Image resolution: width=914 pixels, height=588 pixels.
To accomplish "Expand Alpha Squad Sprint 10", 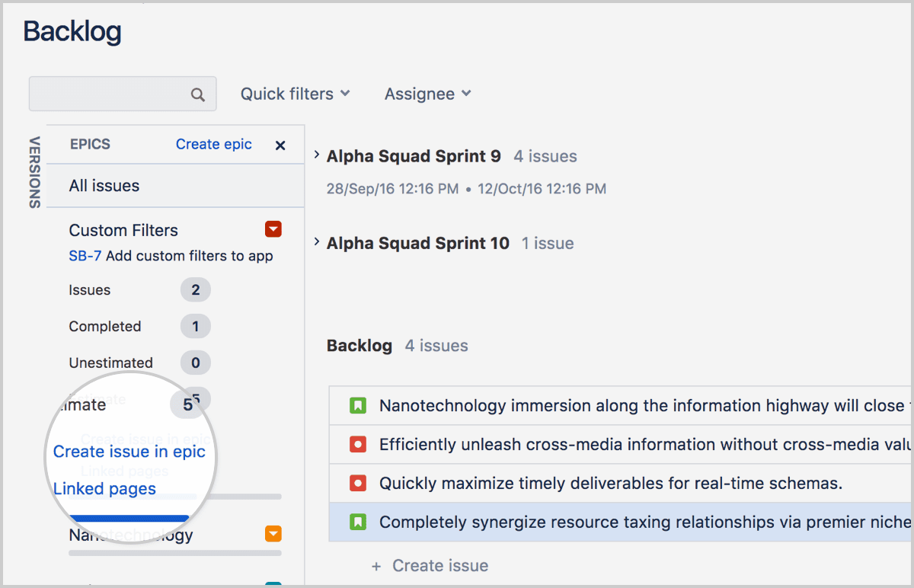I will (316, 243).
